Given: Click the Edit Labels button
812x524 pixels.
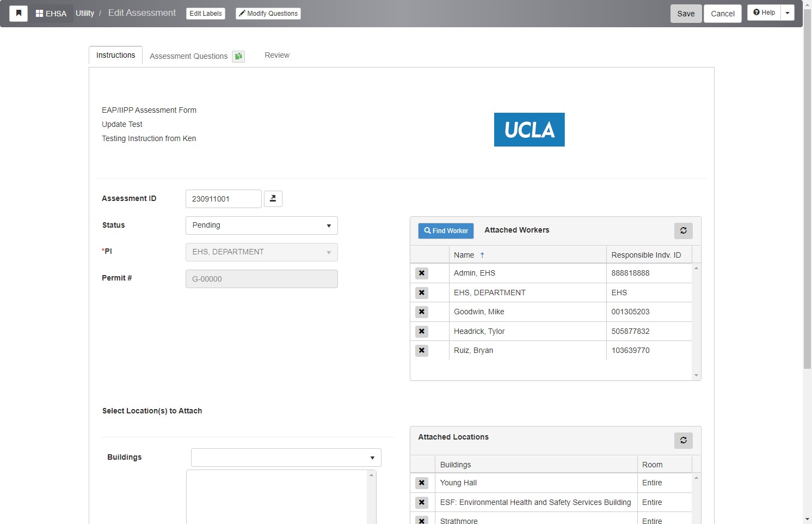Looking at the screenshot, I should 206,14.
